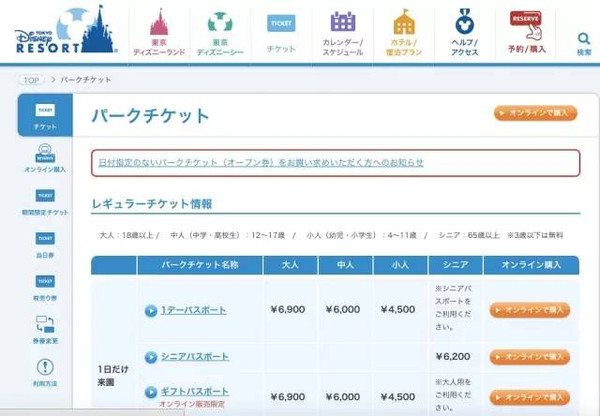
Task: Open 券種変更 exchange icon in sidebar
Action: (x=45, y=330)
